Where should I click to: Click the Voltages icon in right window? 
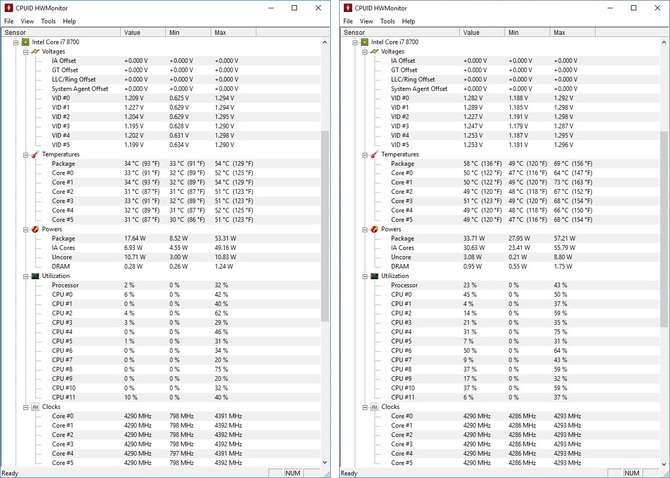click(x=375, y=51)
